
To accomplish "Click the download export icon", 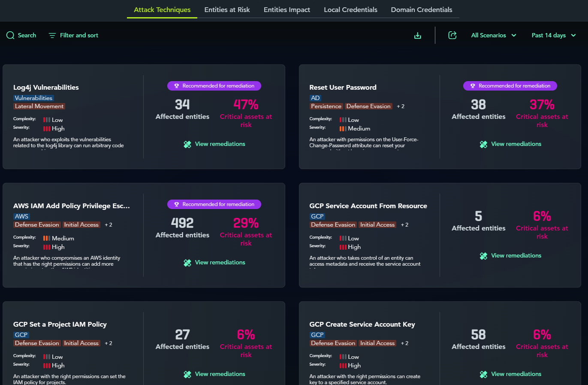I will tap(418, 36).
